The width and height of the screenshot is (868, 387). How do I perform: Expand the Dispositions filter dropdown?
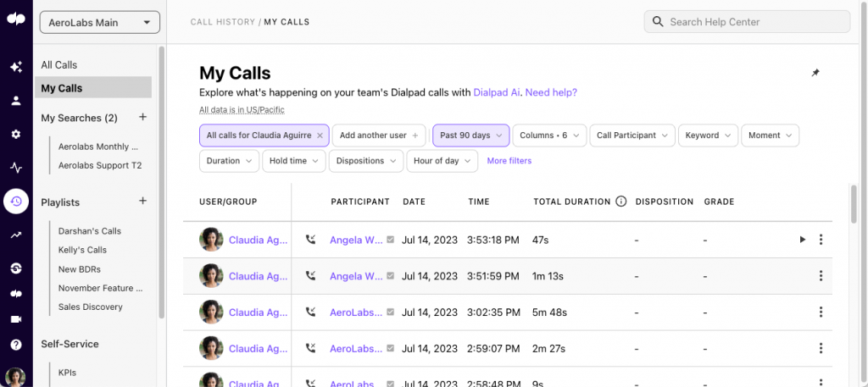365,161
